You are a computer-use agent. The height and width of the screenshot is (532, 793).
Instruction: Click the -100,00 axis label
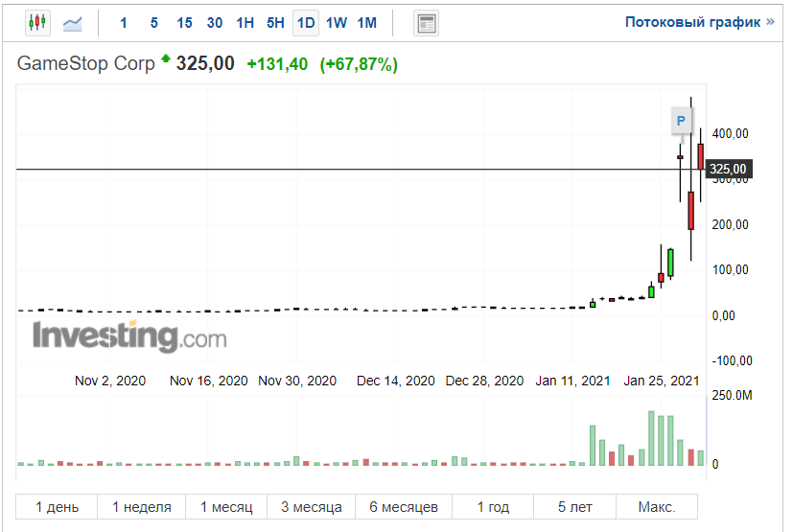(x=732, y=360)
